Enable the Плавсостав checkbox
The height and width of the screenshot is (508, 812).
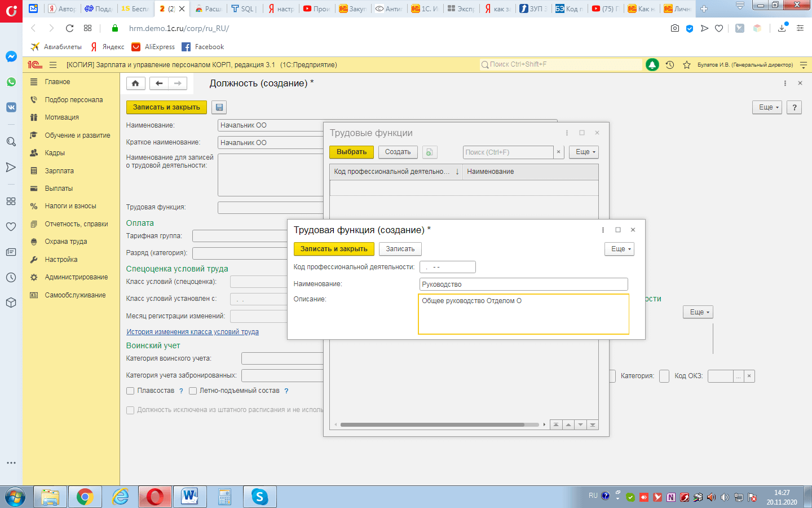(x=130, y=391)
